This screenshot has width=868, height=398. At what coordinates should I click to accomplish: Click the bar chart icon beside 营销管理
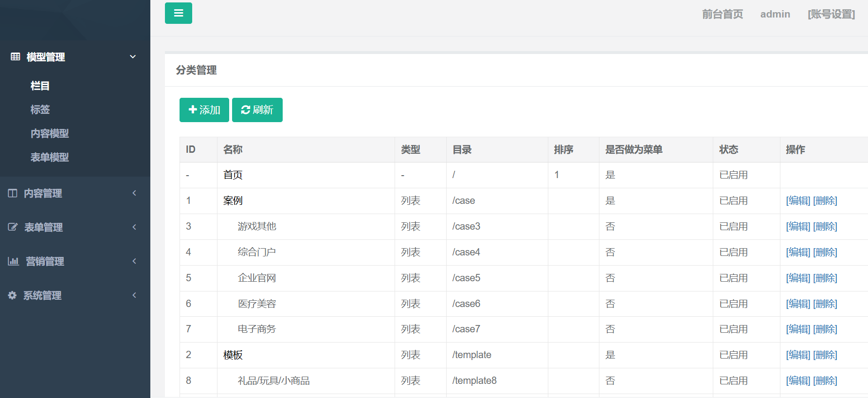[x=13, y=261]
